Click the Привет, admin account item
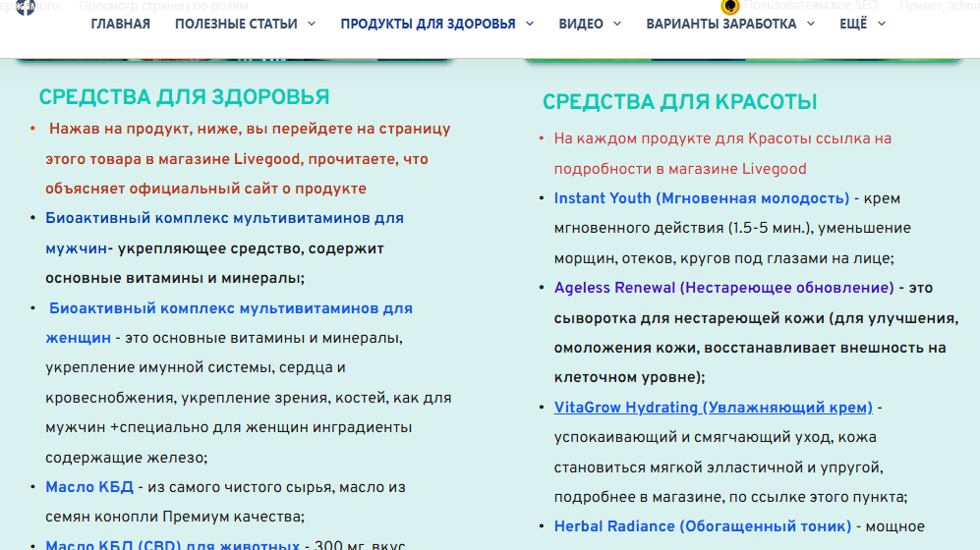The image size is (980, 550). tap(940, 6)
